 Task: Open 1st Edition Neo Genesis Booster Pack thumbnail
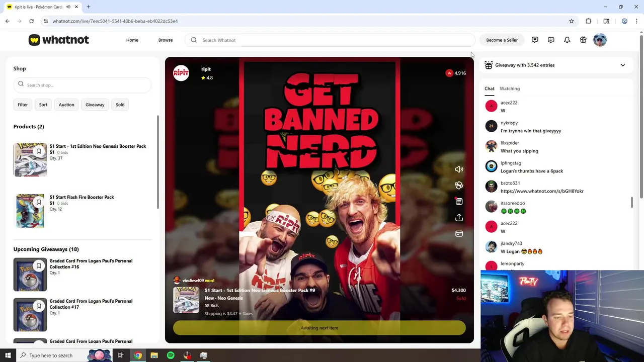(x=30, y=160)
